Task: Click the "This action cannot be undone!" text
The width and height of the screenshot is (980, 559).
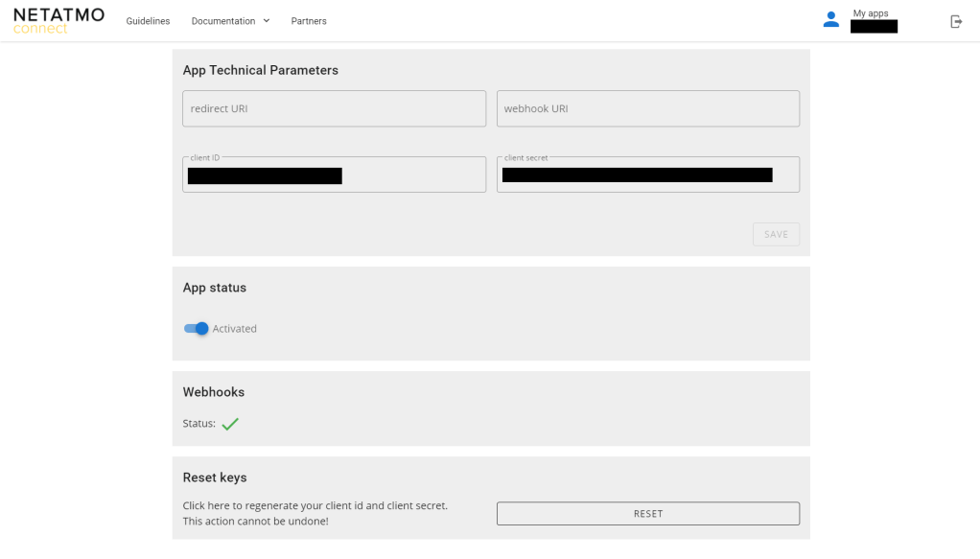Action: pos(255,522)
